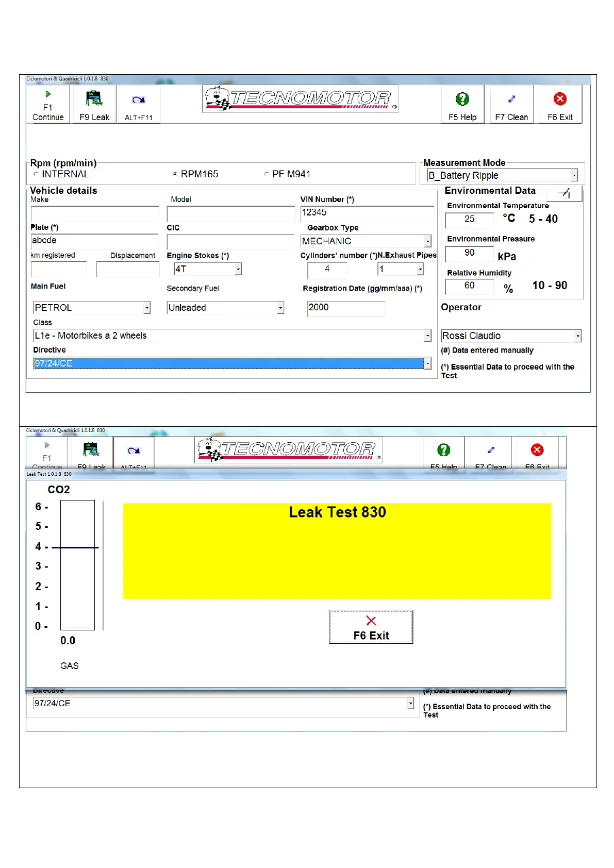Image resolution: width=614 pixels, height=868 pixels.
Task: Click the Cylinders' number field
Action: click(x=327, y=270)
